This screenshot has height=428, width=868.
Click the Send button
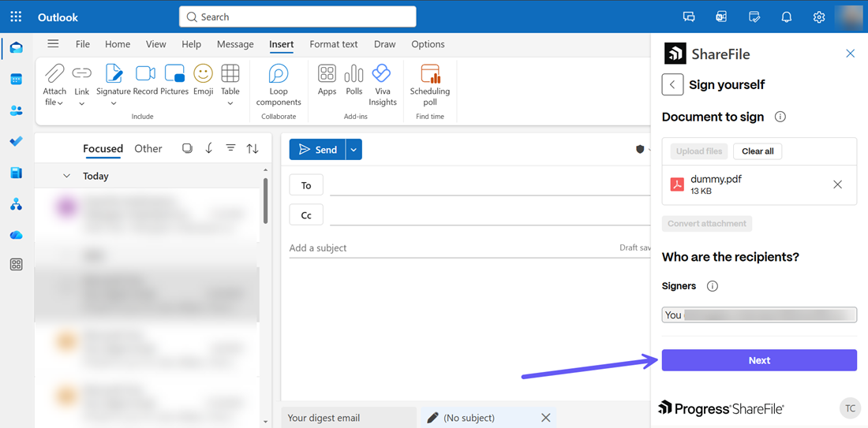pos(318,149)
